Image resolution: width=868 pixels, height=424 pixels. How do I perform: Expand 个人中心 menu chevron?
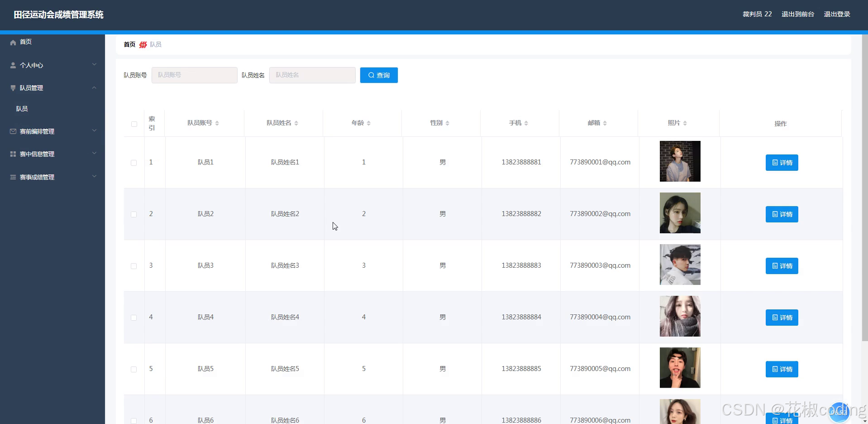click(94, 64)
